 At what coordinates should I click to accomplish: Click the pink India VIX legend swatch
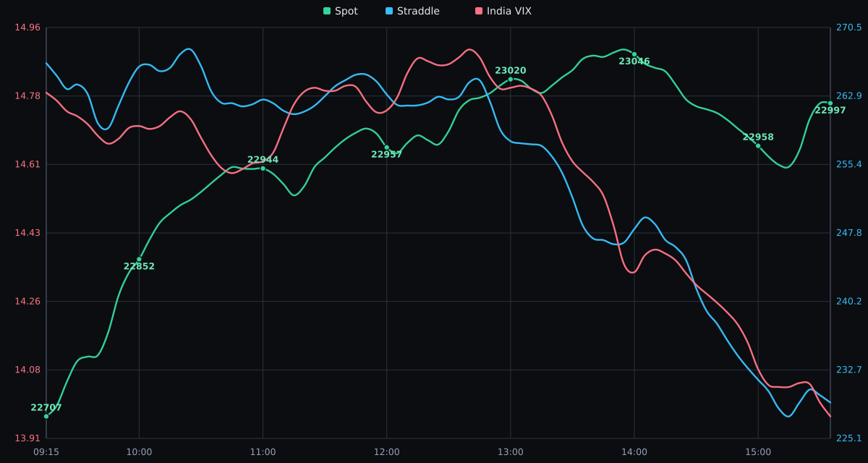click(x=479, y=11)
